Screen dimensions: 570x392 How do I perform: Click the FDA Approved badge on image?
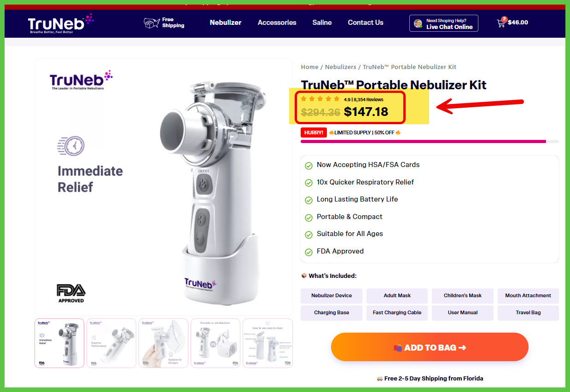tap(71, 294)
